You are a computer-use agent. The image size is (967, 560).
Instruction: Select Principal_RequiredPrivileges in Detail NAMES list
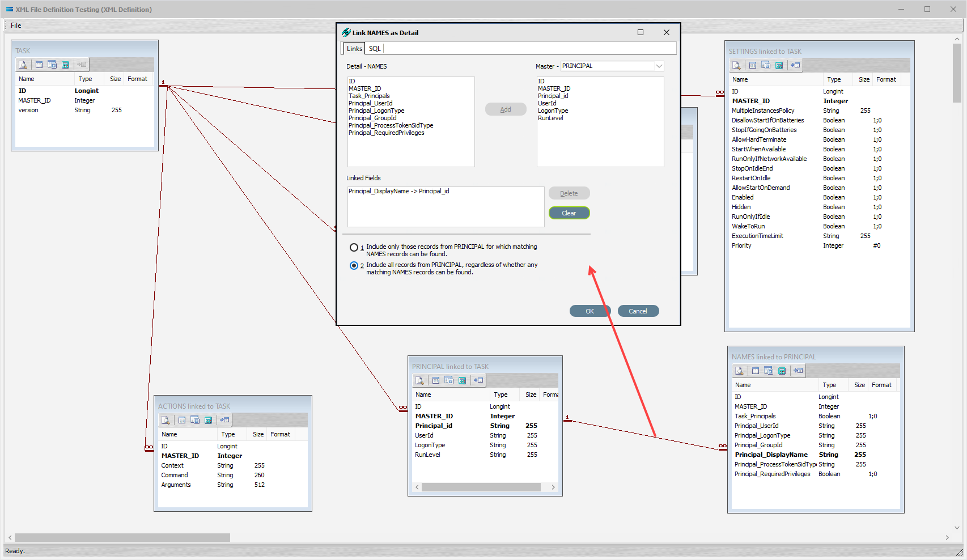[x=387, y=133]
